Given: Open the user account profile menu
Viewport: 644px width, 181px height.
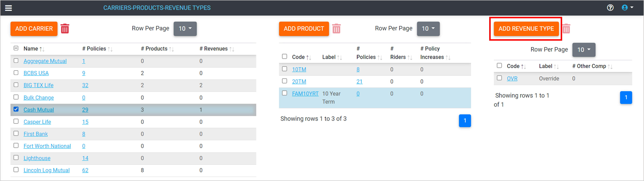Looking at the screenshot, I should 627,8.
